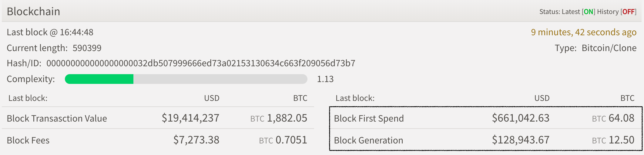Click the BTC 1,882.05 transaction amount
The width and height of the screenshot is (644, 155).
(x=279, y=118)
